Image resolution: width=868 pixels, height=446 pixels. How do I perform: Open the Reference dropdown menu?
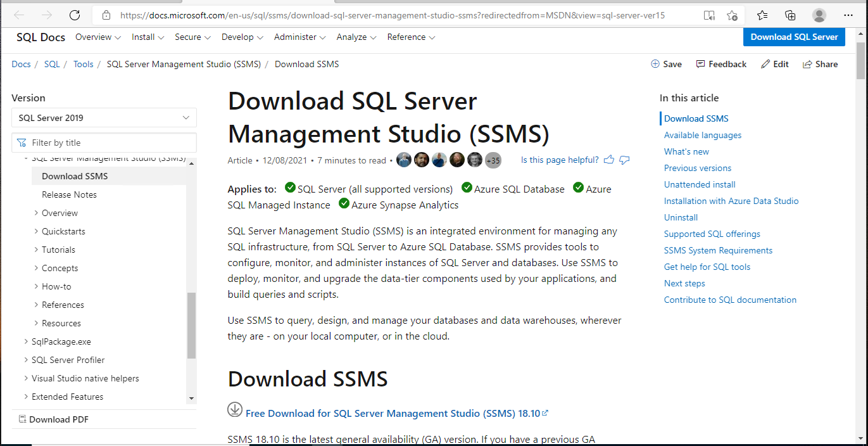[x=412, y=37]
